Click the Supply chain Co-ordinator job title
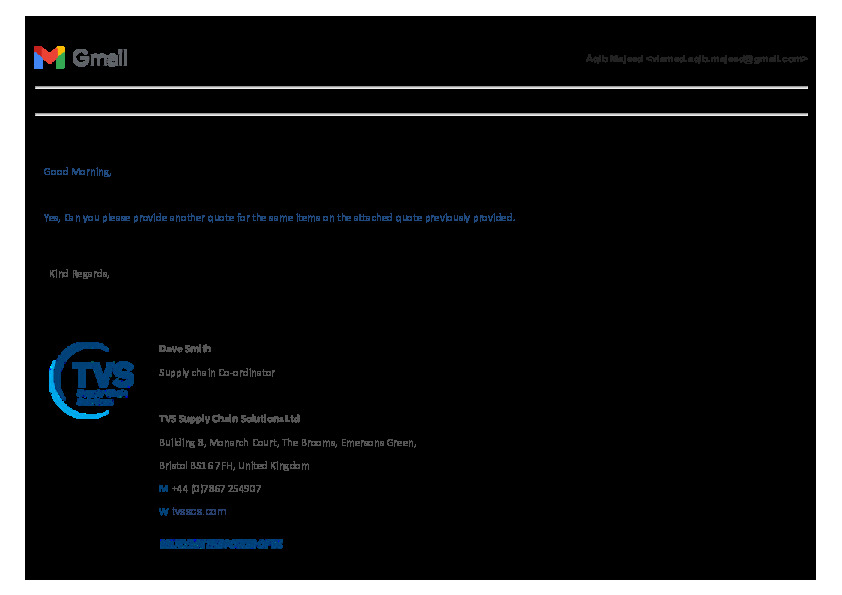The image size is (842, 595). click(216, 372)
